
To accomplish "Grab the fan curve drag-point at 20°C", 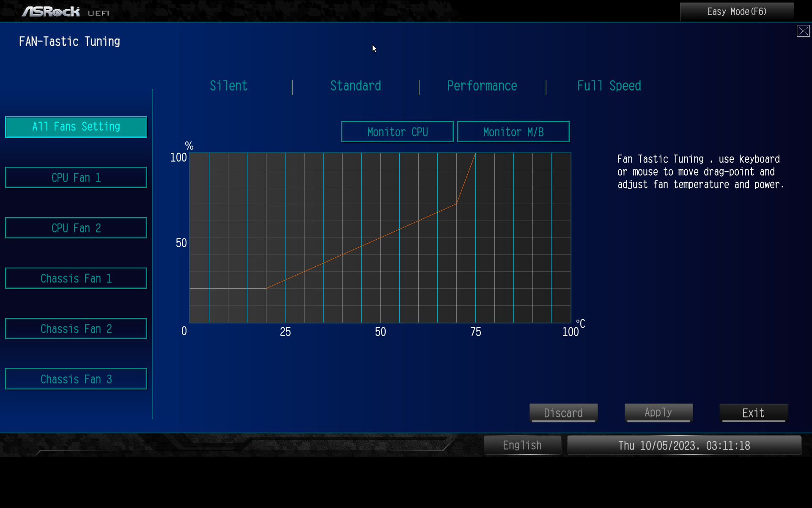I will click(x=266, y=288).
